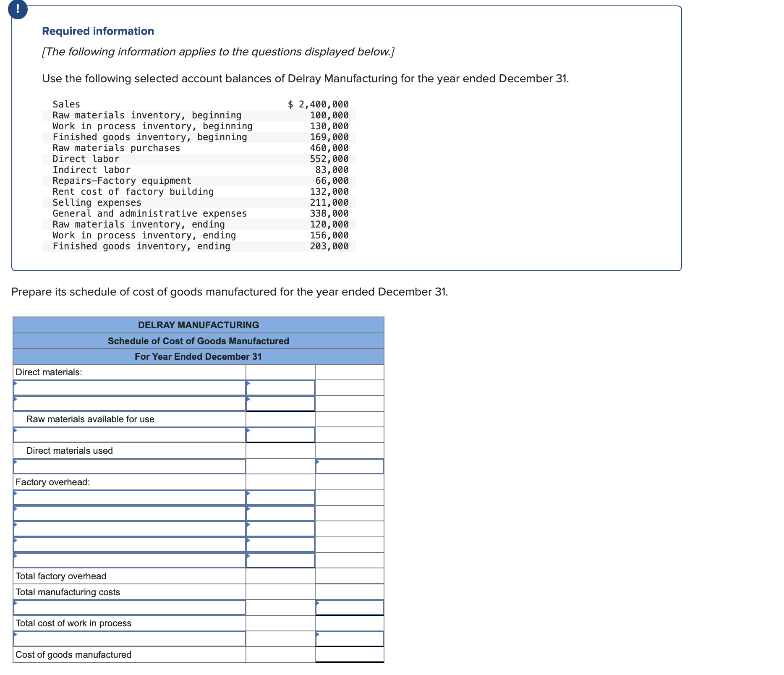The height and width of the screenshot is (675, 784).
Task: Click the Total manufacturing costs right-column cell
Action: (x=350, y=592)
